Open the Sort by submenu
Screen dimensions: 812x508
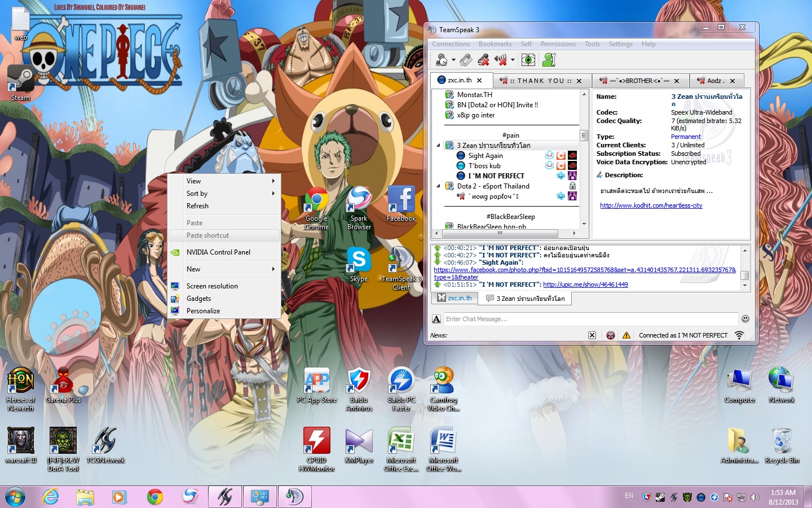tap(224, 194)
